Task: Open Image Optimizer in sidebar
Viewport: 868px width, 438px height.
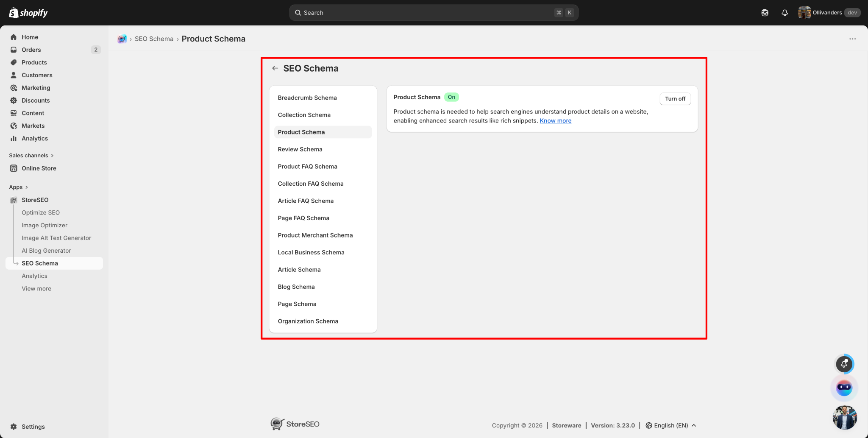Action: click(x=45, y=225)
